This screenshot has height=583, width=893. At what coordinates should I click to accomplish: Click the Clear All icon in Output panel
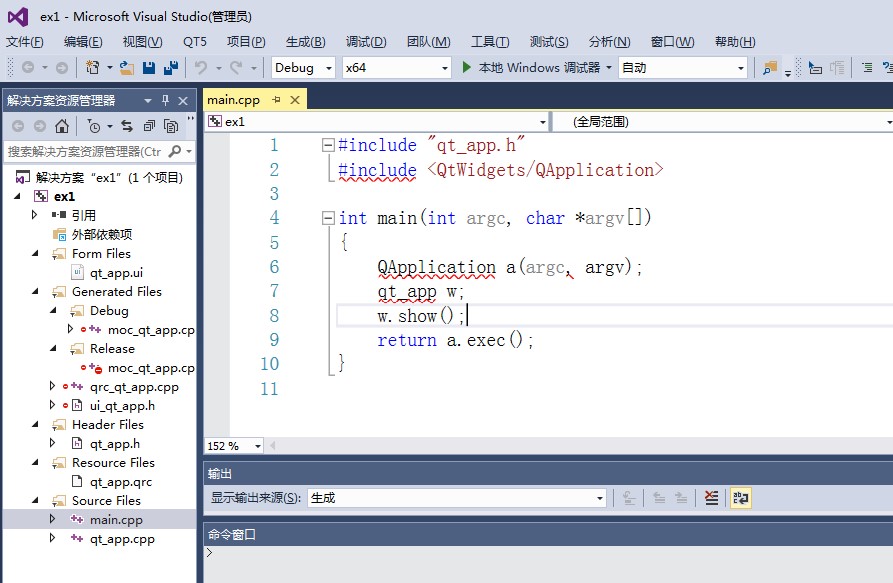coord(711,497)
